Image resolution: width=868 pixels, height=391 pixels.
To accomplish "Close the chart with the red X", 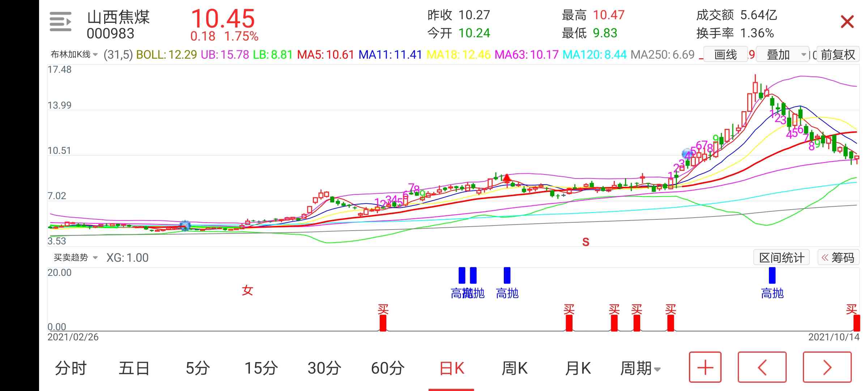I will pyautogui.click(x=847, y=22).
